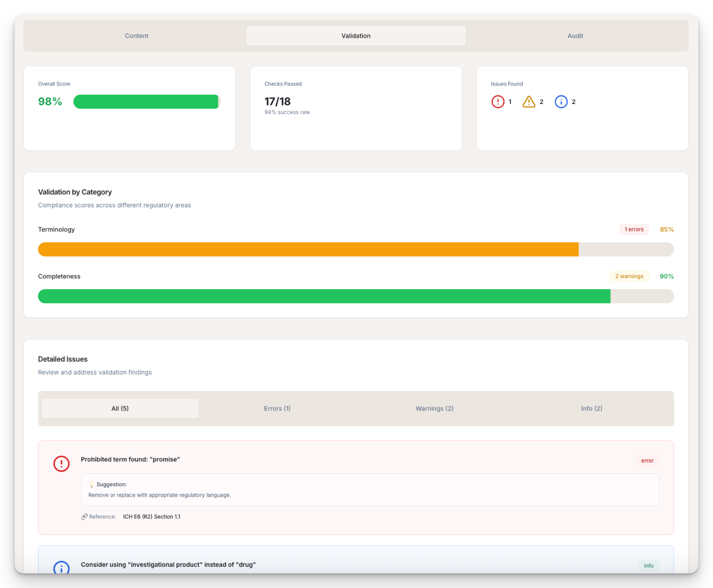Click the 98% overall score value
Image resolution: width=713 pixels, height=588 pixels.
click(50, 102)
